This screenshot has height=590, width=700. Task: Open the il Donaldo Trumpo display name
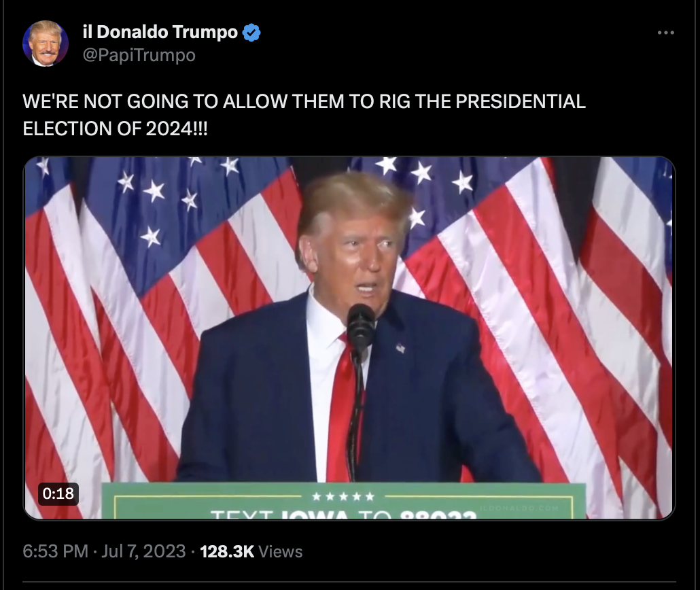pos(160,32)
